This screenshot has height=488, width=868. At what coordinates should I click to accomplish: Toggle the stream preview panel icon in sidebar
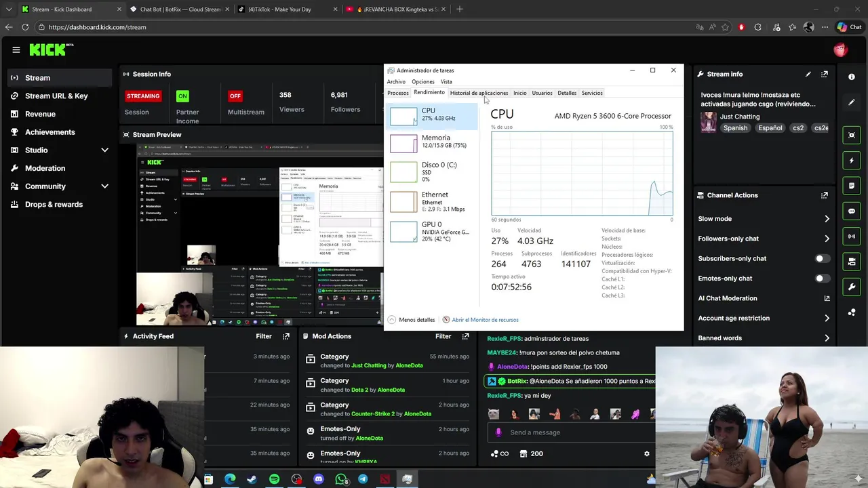tap(852, 135)
